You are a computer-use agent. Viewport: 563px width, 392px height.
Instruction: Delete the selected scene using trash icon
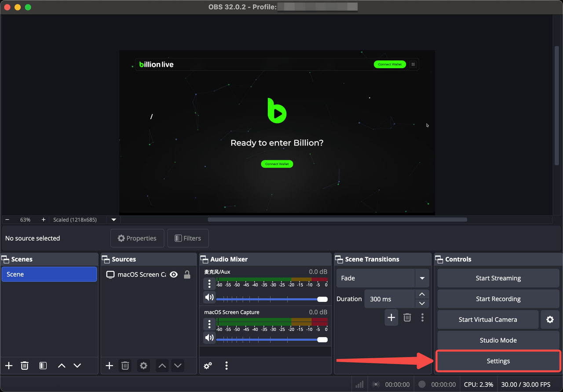25,366
